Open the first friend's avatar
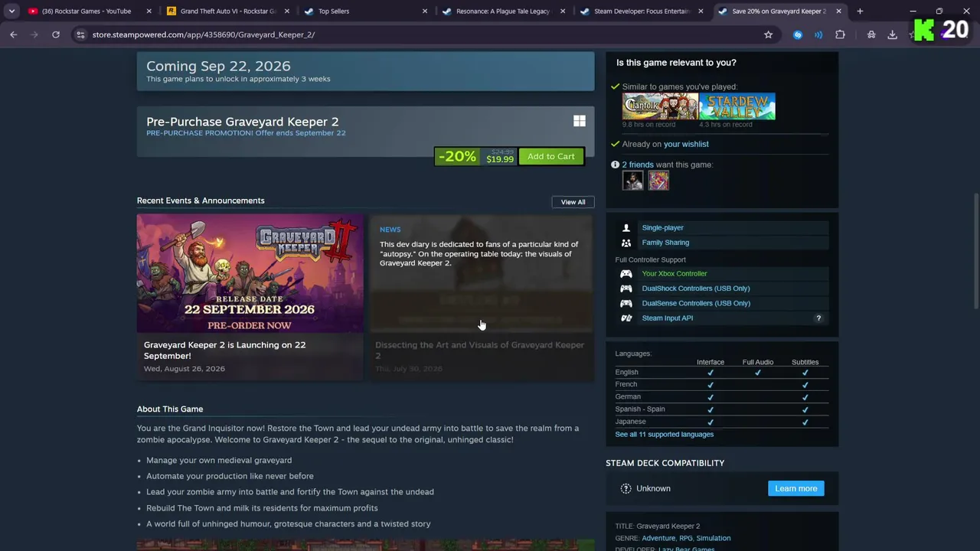This screenshot has height=551, width=980. click(633, 181)
